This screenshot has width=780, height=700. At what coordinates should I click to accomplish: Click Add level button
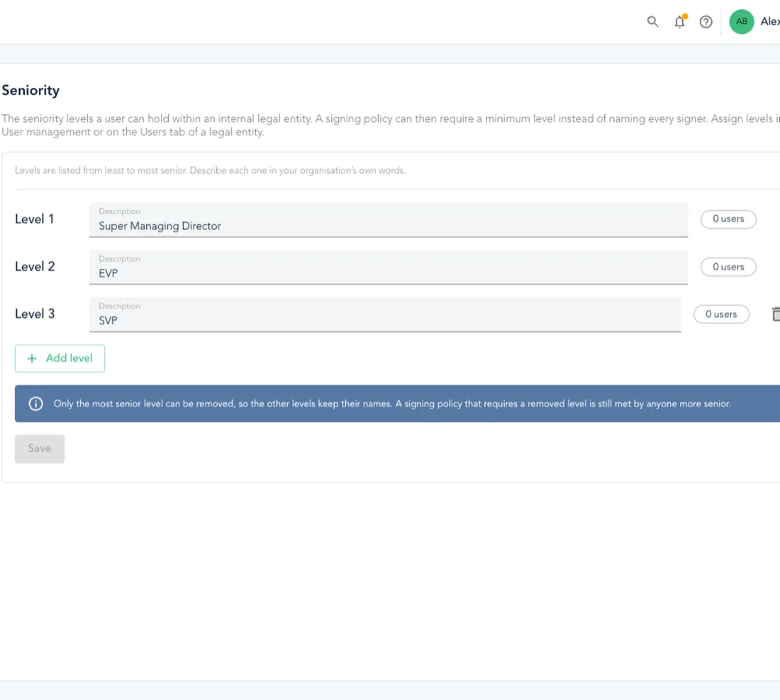point(60,358)
